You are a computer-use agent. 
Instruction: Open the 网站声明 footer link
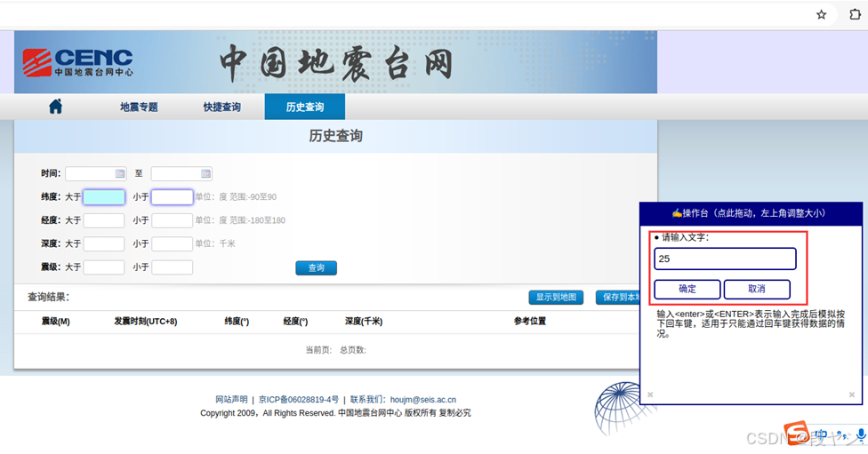[231, 399]
